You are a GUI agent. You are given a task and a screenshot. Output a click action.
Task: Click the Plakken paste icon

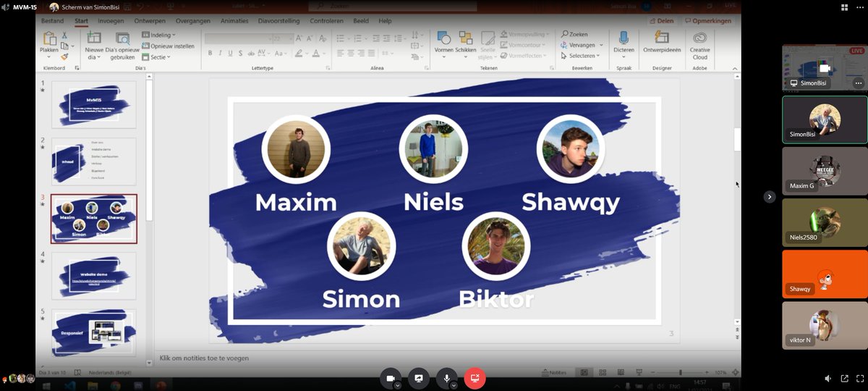pos(48,38)
